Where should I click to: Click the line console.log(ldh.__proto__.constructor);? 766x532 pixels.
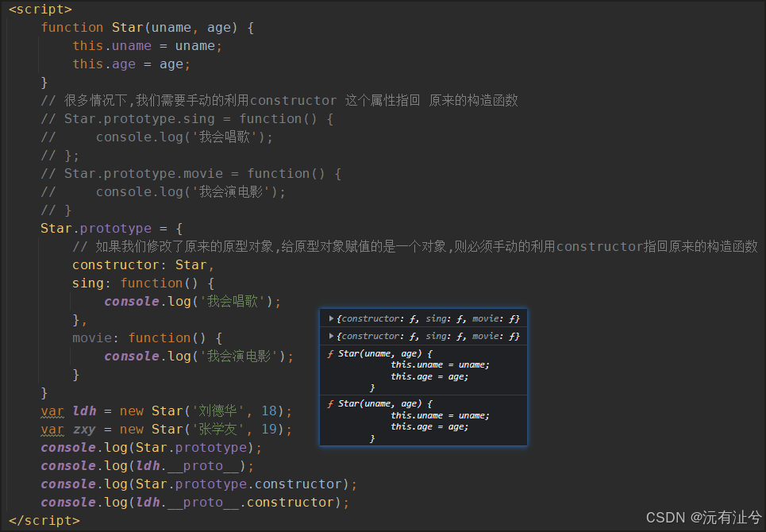click(195, 502)
